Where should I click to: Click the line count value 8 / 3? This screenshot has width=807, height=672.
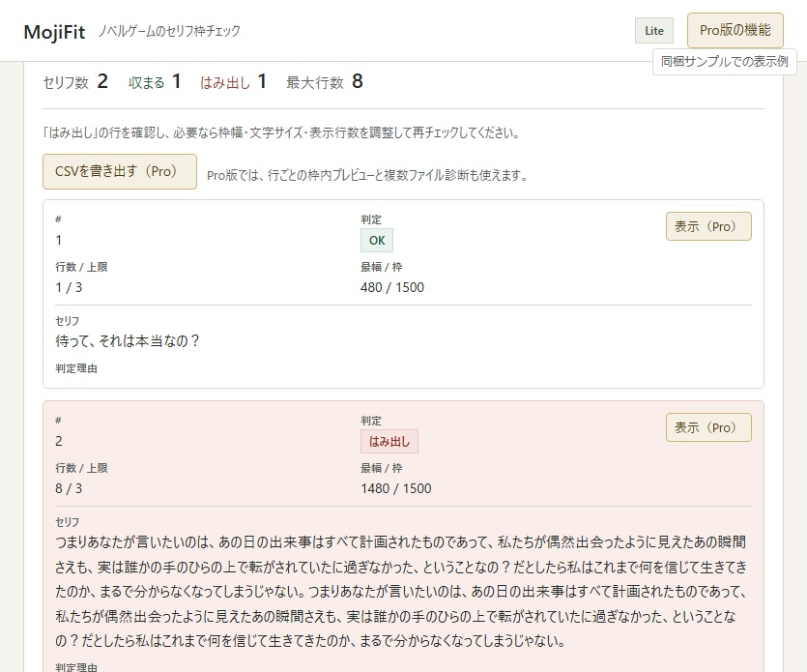click(69, 488)
